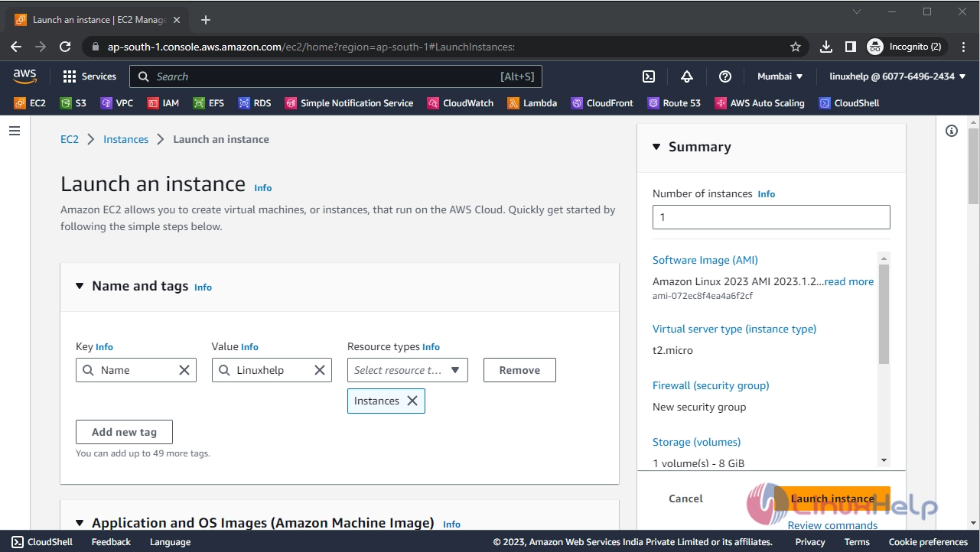Open the info panel icon at right
This screenshot has height=552, width=980.
[952, 131]
